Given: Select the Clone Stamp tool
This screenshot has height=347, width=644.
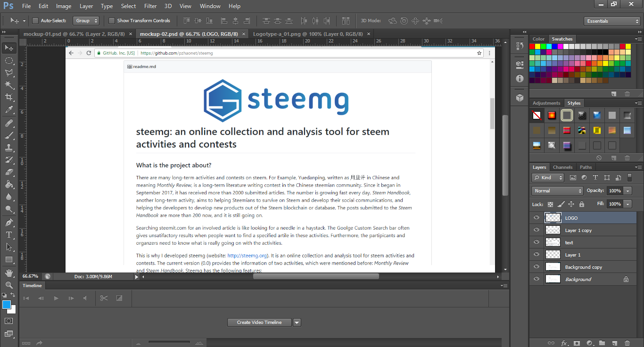Looking at the screenshot, I should [x=9, y=148].
